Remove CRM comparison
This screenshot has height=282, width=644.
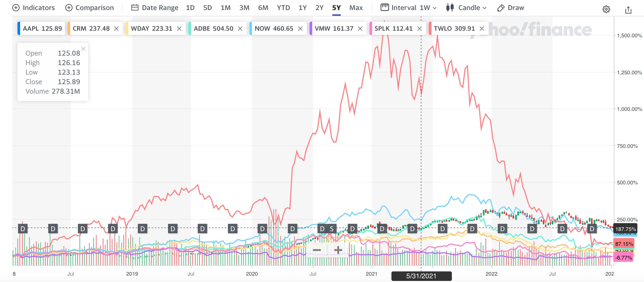(116, 28)
